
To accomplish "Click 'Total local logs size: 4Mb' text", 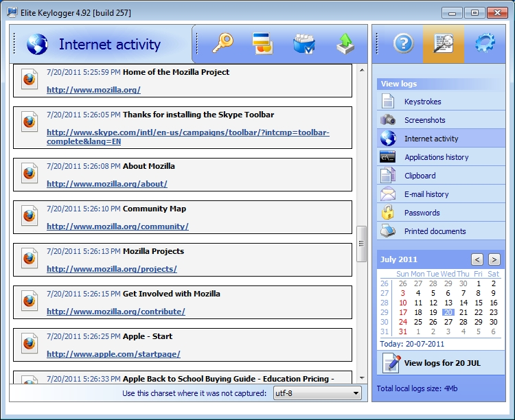I will tap(417, 388).
